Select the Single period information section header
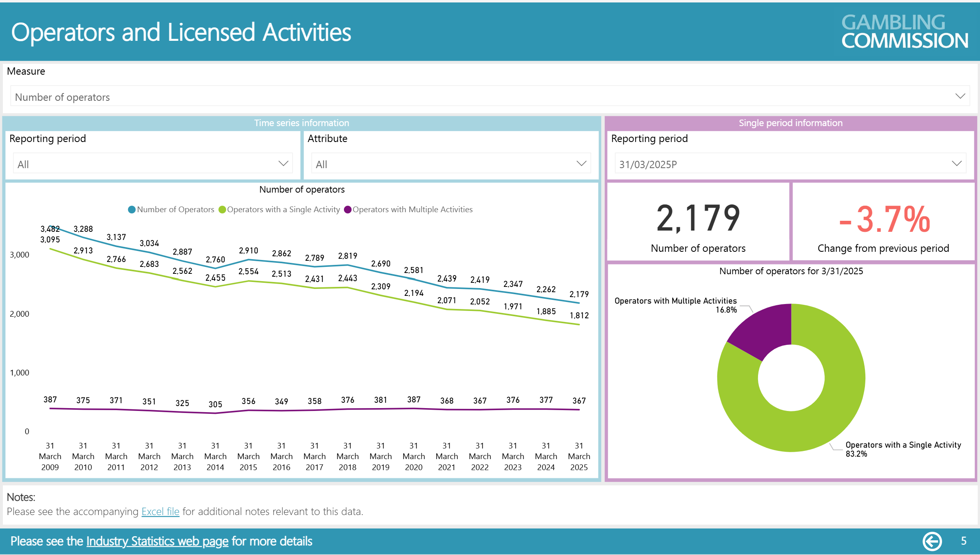The height and width of the screenshot is (555, 980). (790, 123)
